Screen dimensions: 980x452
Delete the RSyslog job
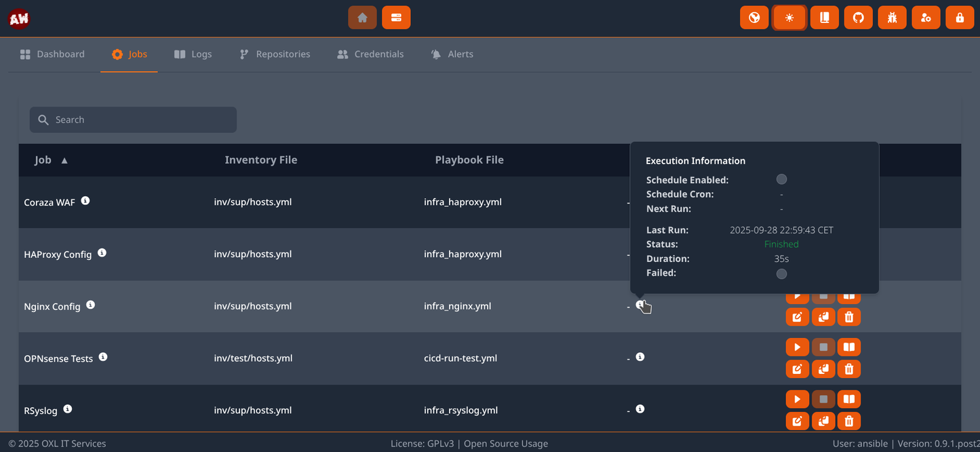pyautogui.click(x=848, y=421)
